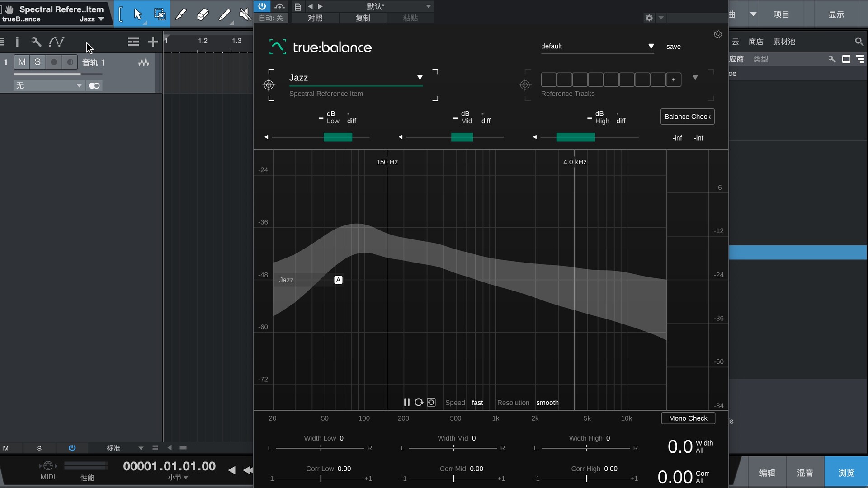Adjust track 1 volume fader

tap(58, 74)
